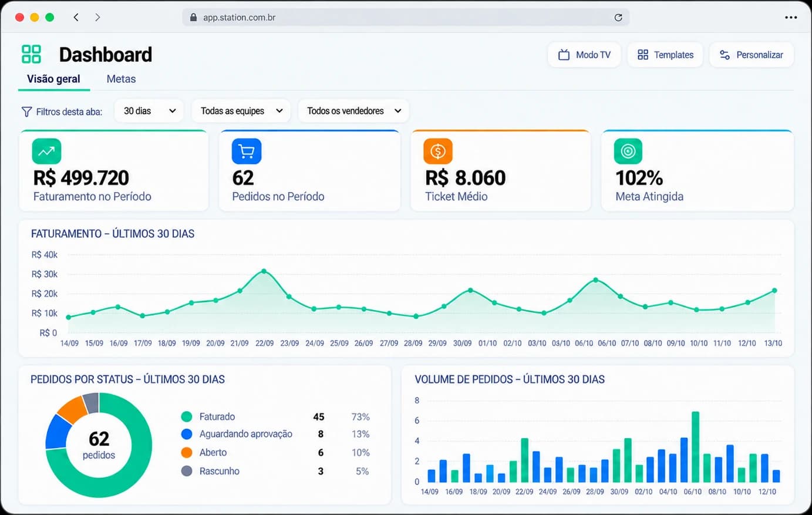Click the Pedidos no Período label

pyautogui.click(x=278, y=197)
